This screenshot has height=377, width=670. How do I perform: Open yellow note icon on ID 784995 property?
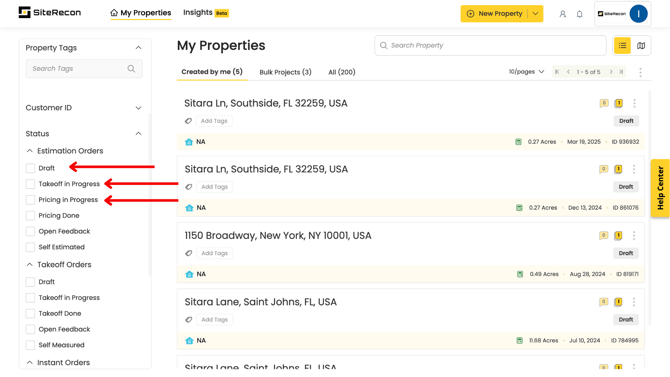pyautogui.click(x=618, y=302)
